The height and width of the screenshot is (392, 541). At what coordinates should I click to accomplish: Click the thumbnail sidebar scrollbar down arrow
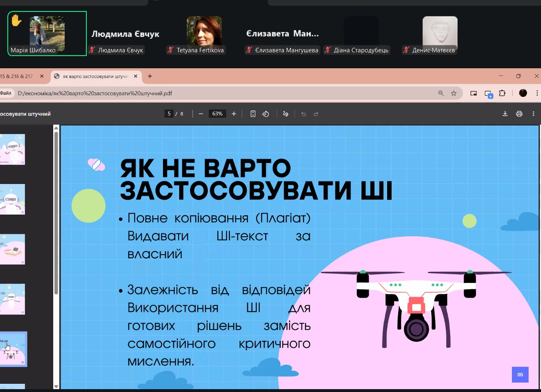coord(56,386)
